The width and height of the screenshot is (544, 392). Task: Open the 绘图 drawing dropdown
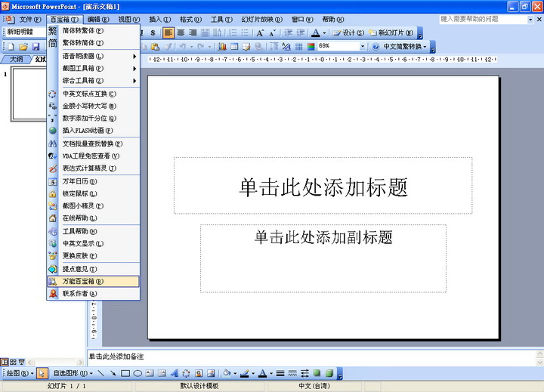coord(20,374)
